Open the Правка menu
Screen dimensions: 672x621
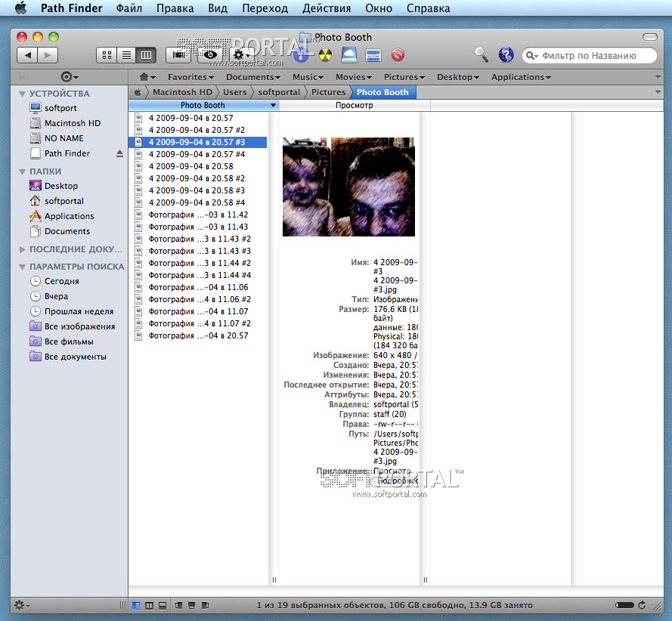pos(175,8)
